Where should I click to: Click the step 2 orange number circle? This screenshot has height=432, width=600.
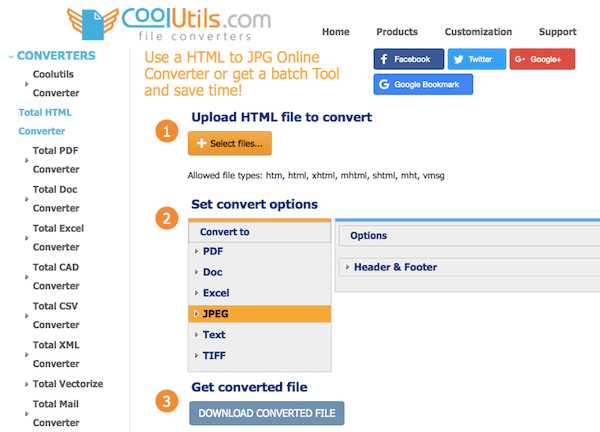pos(166,218)
